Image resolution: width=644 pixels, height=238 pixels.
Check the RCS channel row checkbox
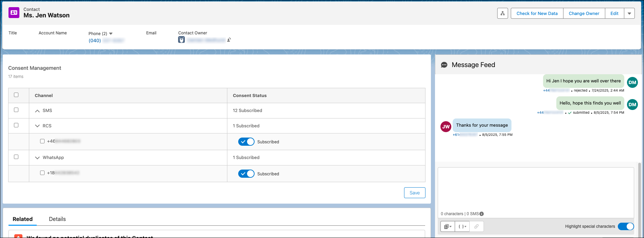coord(16,125)
